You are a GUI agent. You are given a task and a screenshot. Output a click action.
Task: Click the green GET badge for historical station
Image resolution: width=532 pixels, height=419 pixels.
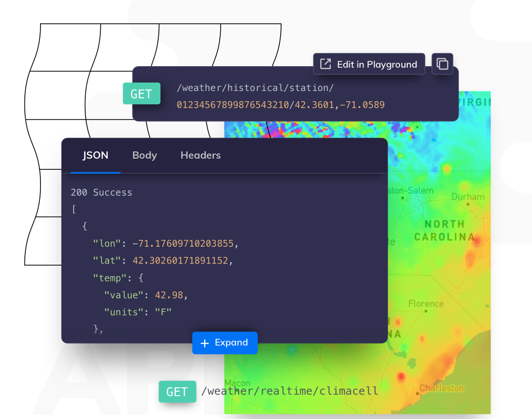pyautogui.click(x=141, y=93)
